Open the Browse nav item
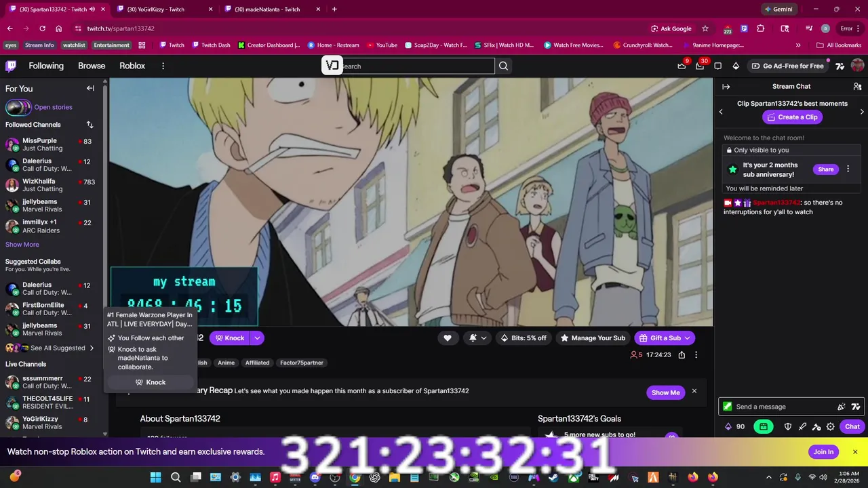 coord(92,66)
